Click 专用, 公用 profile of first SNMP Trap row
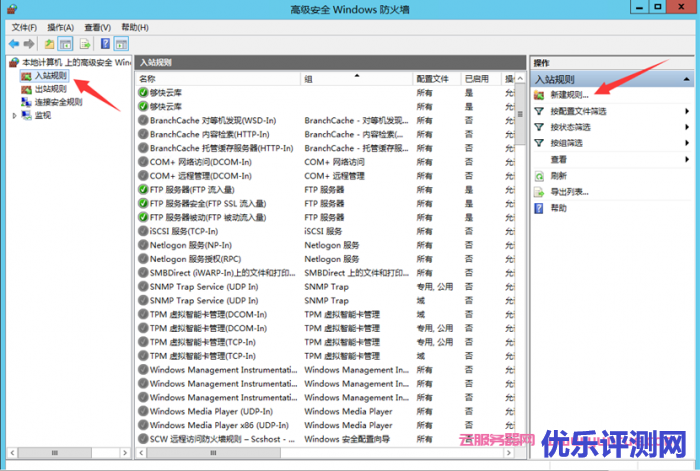The height and width of the screenshot is (471, 700). coord(434,287)
